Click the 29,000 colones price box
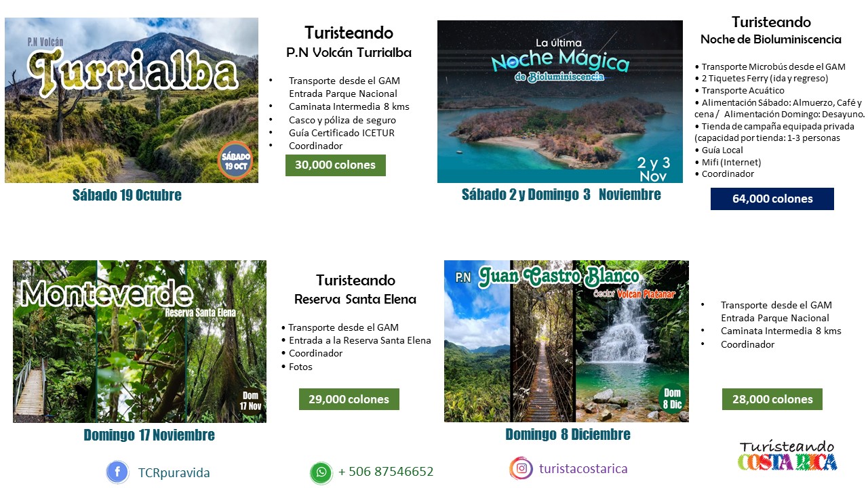 coord(349,399)
